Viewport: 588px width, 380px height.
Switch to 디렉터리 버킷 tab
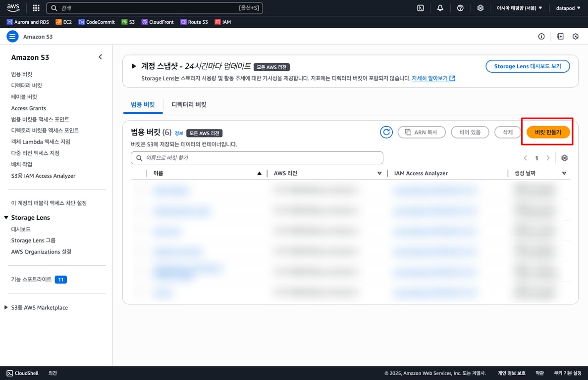click(x=189, y=104)
